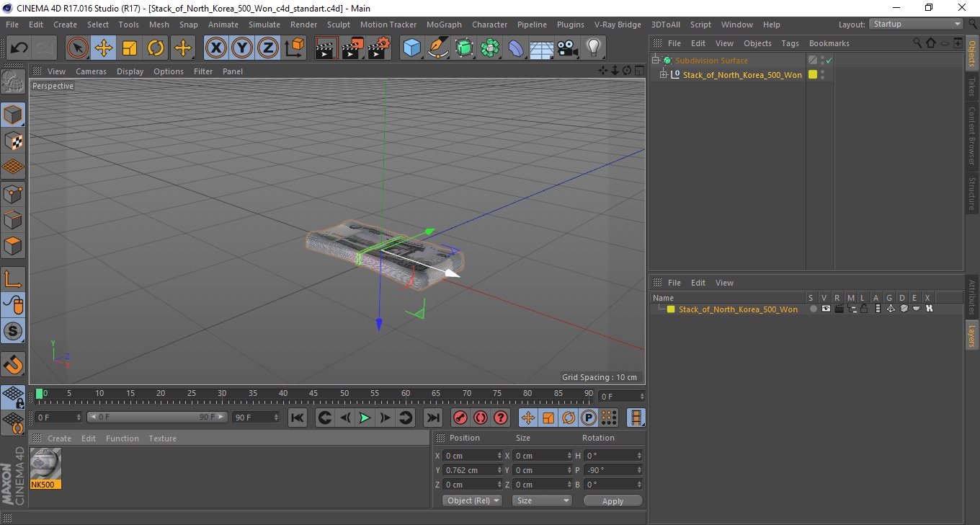
Task: Open the Size mode dropdown
Action: (542, 500)
